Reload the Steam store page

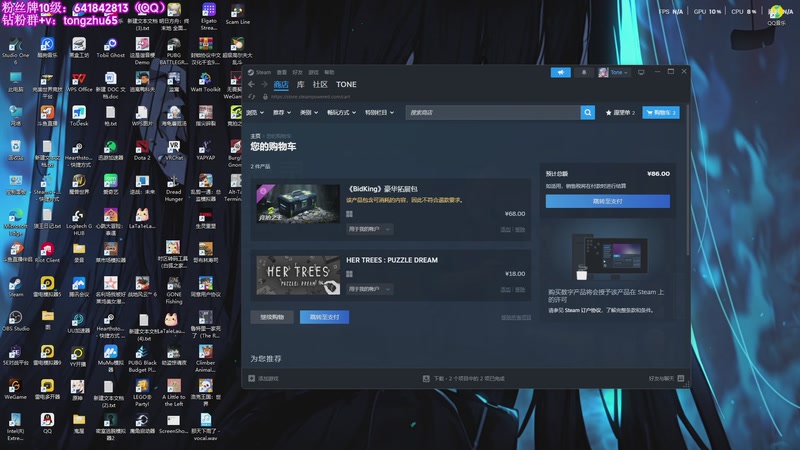[252, 96]
